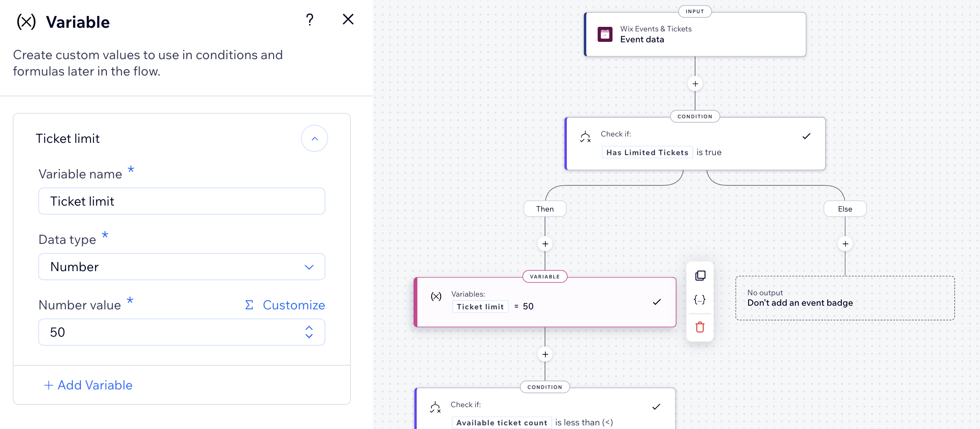Open the Data type dropdown

181,267
